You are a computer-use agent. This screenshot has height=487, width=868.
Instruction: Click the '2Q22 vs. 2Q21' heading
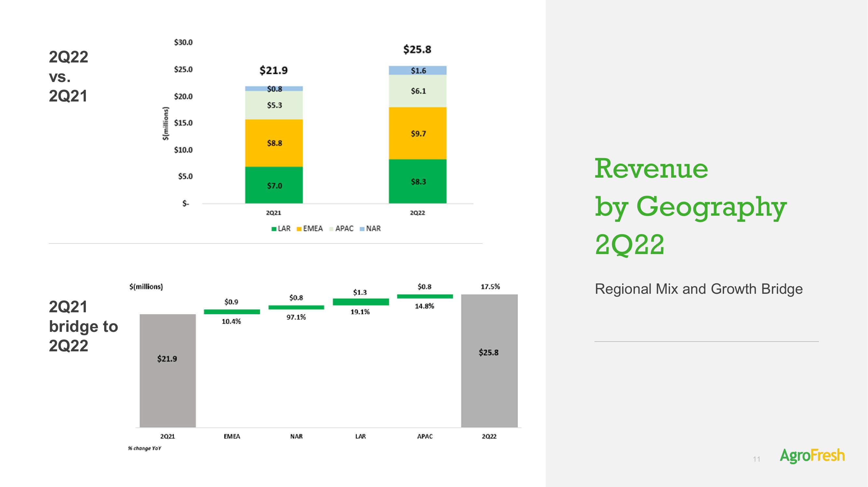click(x=69, y=76)
